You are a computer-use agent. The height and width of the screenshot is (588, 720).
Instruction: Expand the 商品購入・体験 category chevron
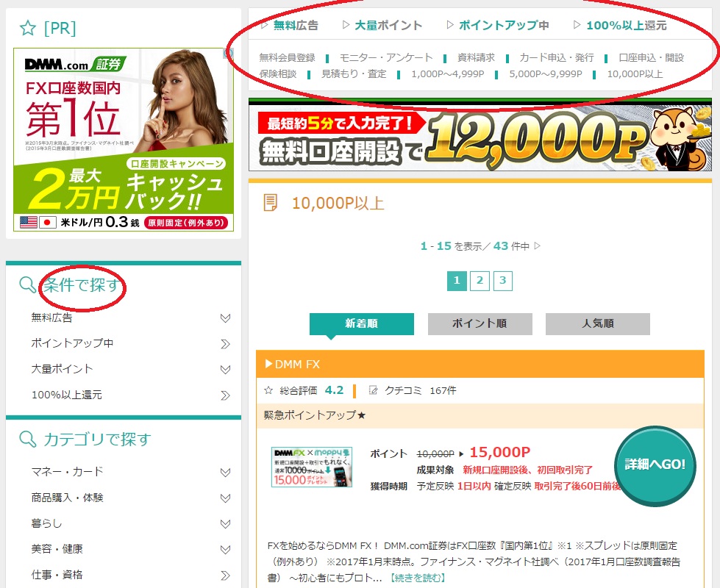coord(226,498)
